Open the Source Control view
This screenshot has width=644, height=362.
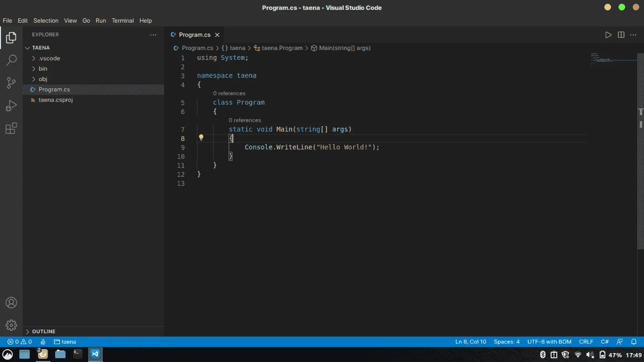coord(11,83)
